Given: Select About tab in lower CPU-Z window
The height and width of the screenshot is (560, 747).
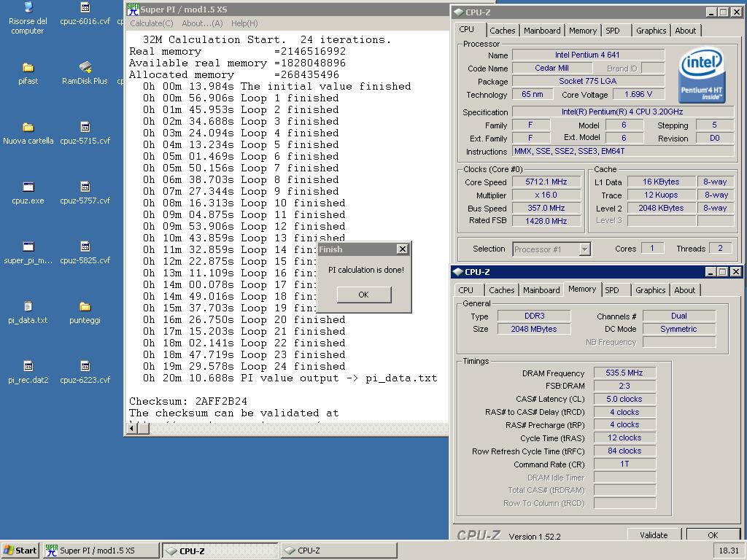Looking at the screenshot, I should coord(684,290).
